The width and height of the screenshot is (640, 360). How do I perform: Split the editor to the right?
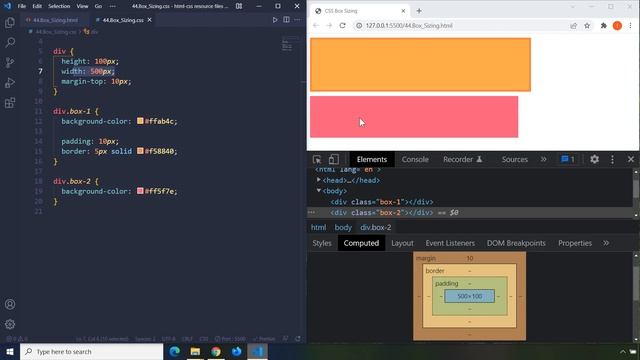click(x=286, y=20)
